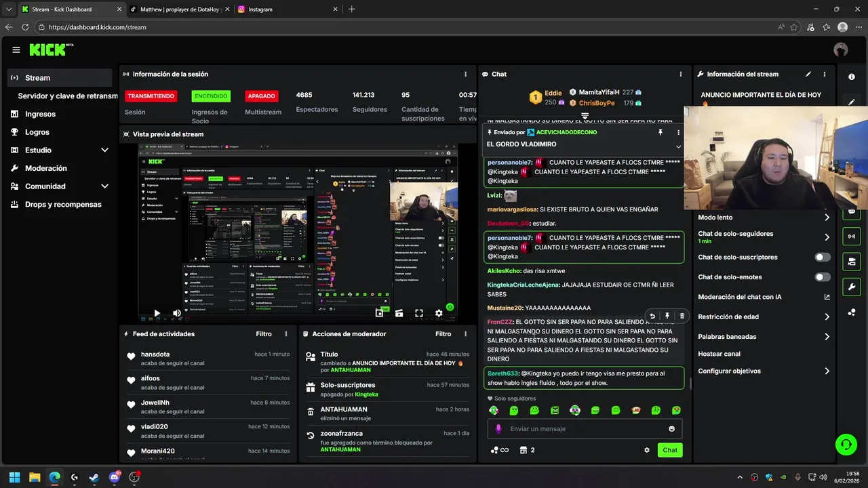The height and width of the screenshot is (488, 868).
Task: Open File Explorer from the taskbar
Action: pyautogui.click(x=35, y=477)
